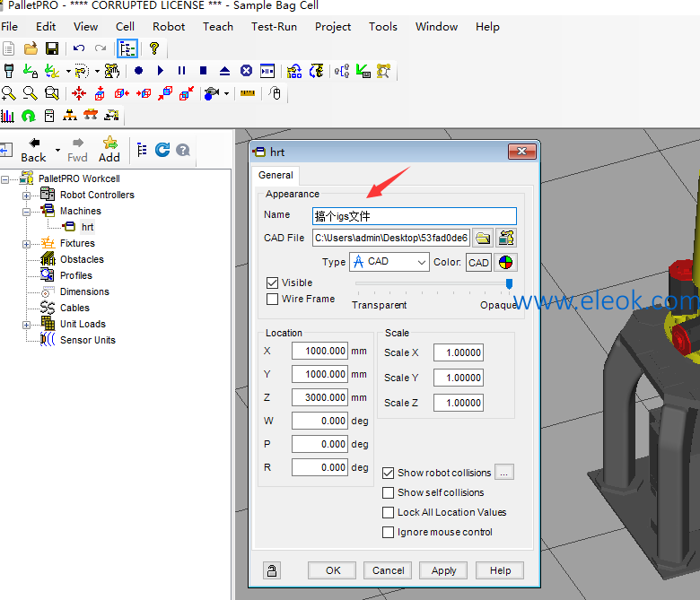Open the measure ruler tool
Image resolution: width=700 pixels, height=600 pixels.
248,93
